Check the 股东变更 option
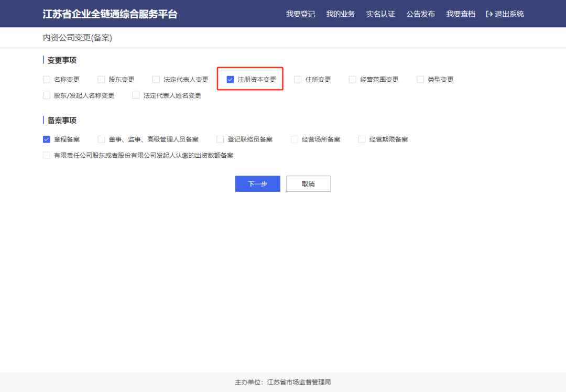 [x=101, y=79]
